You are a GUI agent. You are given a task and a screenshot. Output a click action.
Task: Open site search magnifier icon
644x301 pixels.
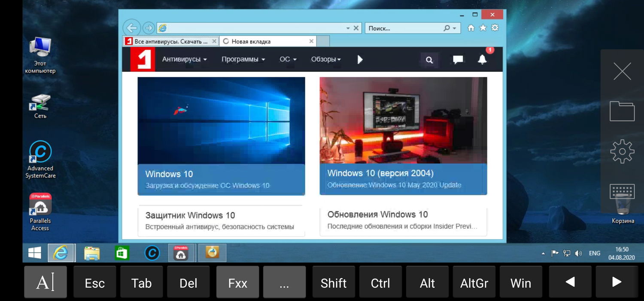pyautogui.click(x=429, y=60)
